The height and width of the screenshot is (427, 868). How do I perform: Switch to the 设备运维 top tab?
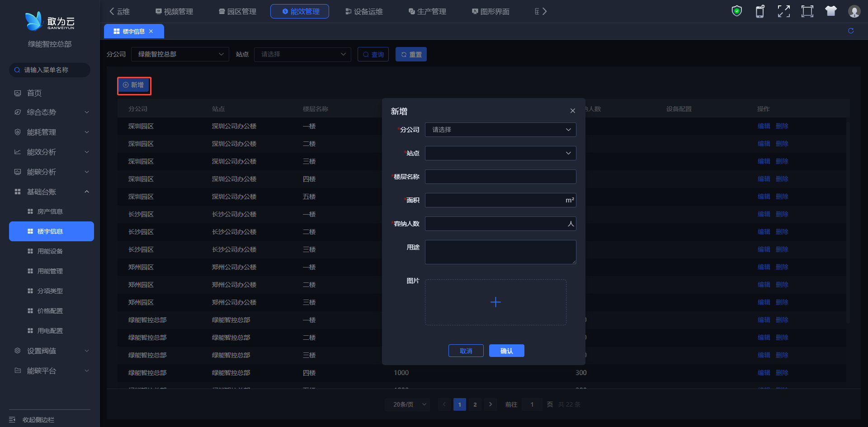[364, 11]
